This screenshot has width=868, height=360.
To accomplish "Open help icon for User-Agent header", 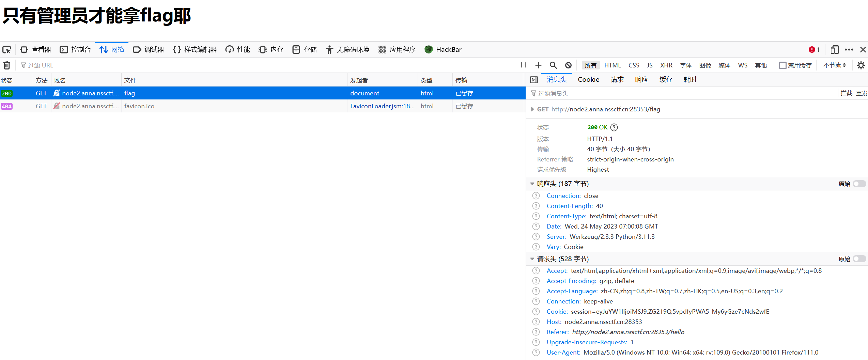I will click(x=536, y=352).
